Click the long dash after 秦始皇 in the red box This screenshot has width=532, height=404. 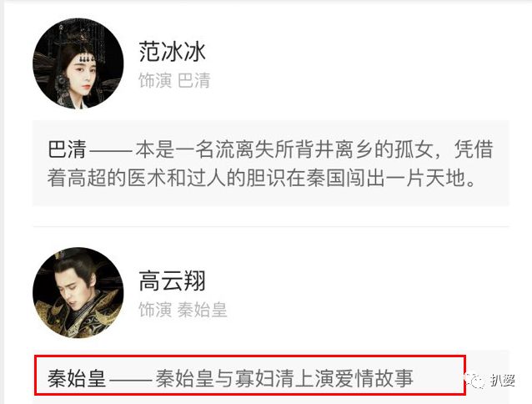coord(131,380)
